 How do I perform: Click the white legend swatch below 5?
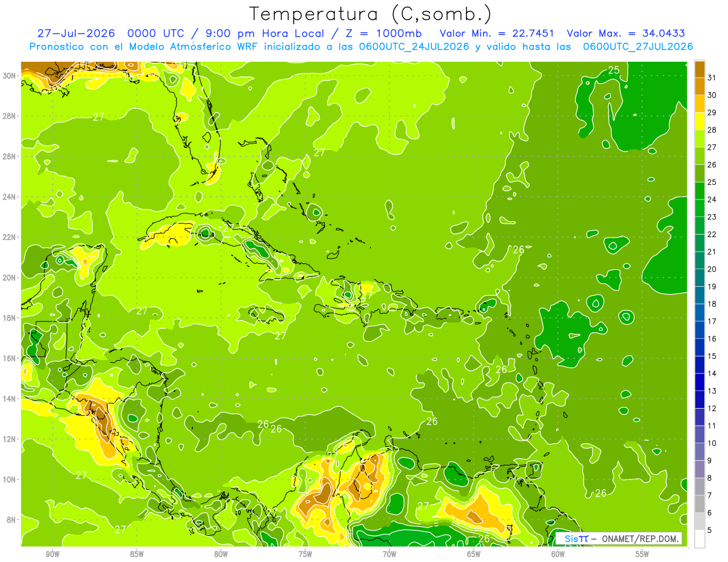click(x=699, y=539)
